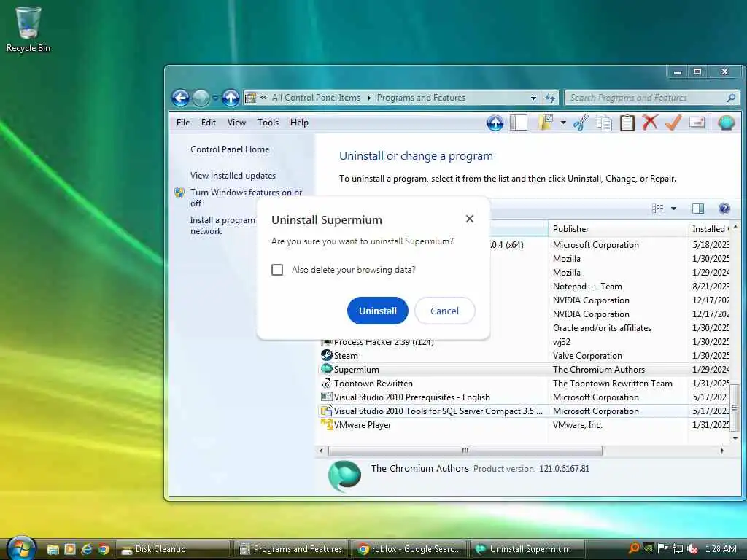Screen dimensions: 747x560
Task: Sort by the Installed On column header
Action: click(709, 229)
